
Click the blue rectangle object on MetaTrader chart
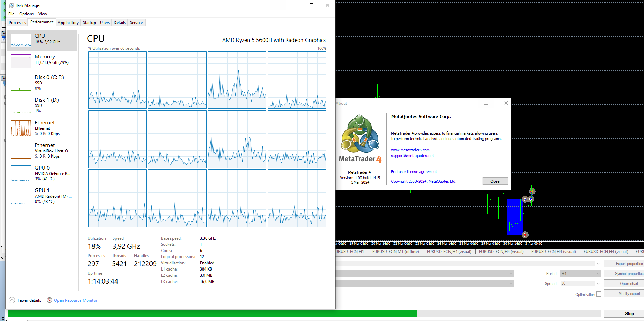click(x=514, y=217)
